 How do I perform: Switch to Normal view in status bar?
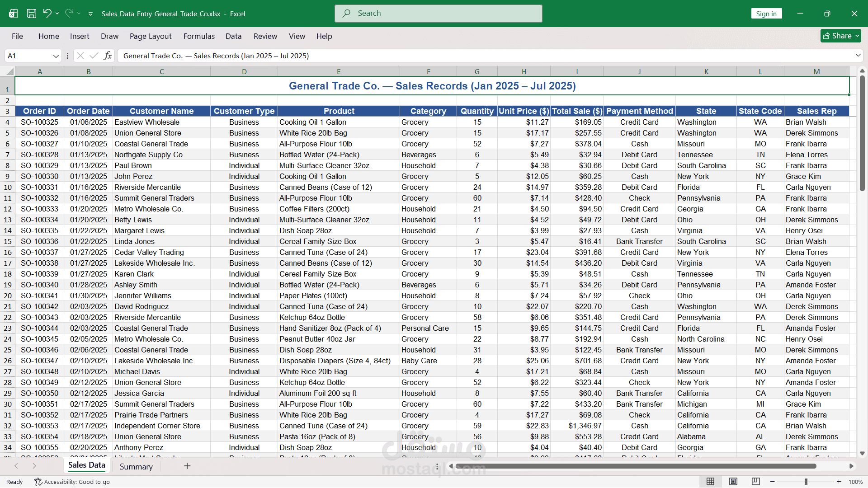click(x=710, y=482)
